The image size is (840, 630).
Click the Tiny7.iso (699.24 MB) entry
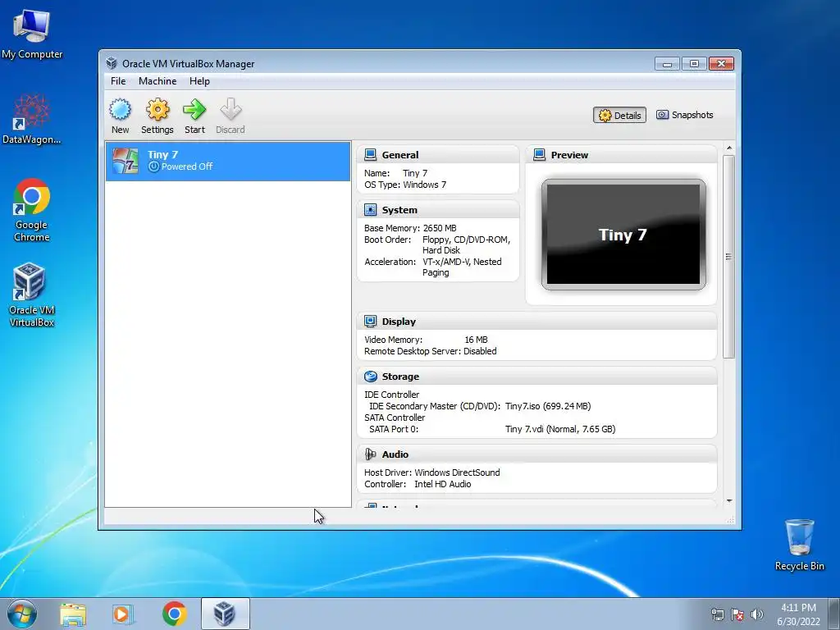pos(548,406)
